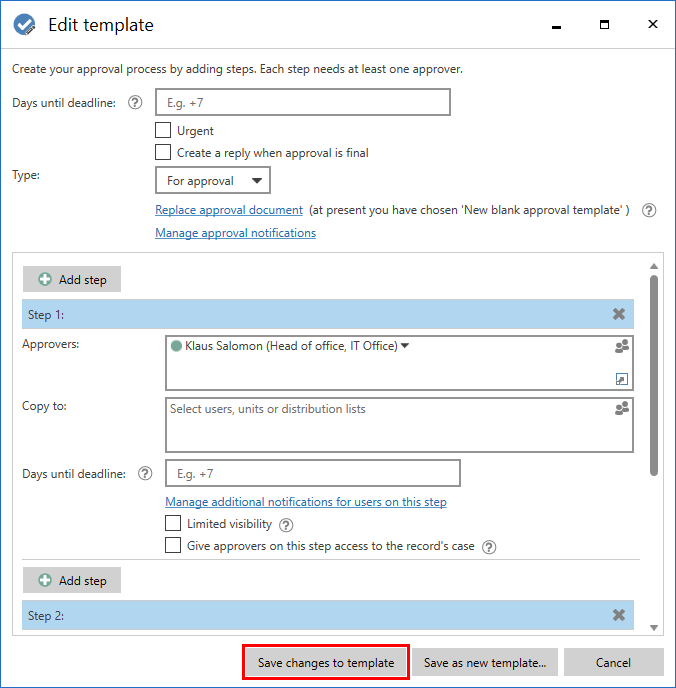Viewport: 676px width, 688px height.
Task: Enable the Urgent checkbox
Action: coord(163,130)
